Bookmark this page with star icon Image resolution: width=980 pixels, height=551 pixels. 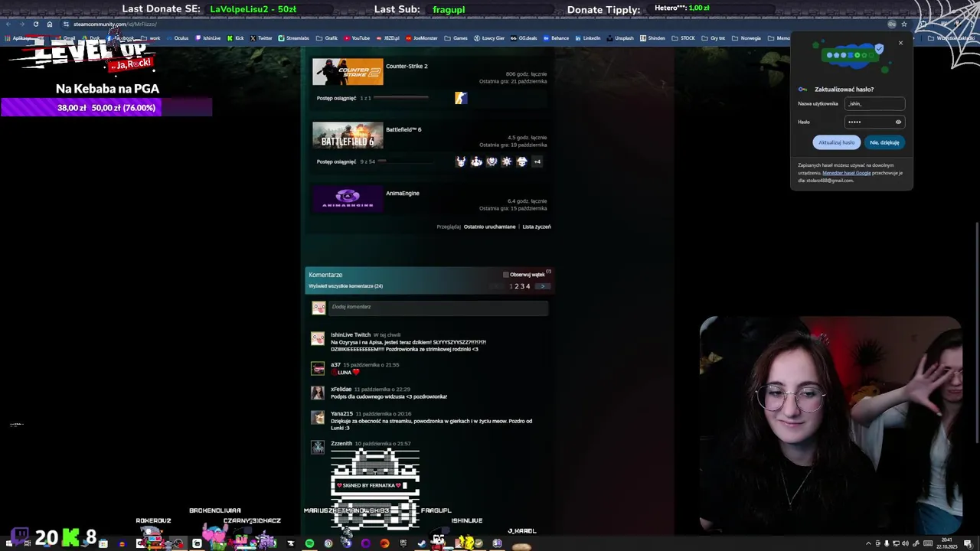coord(904,24)
